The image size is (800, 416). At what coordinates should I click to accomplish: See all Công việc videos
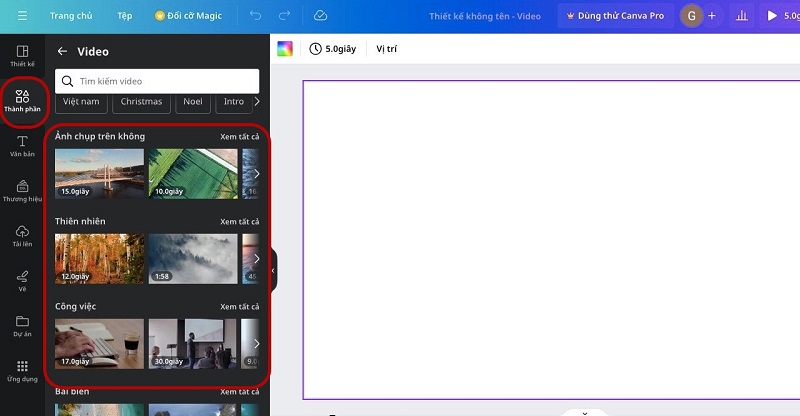(x=240, y=307)
